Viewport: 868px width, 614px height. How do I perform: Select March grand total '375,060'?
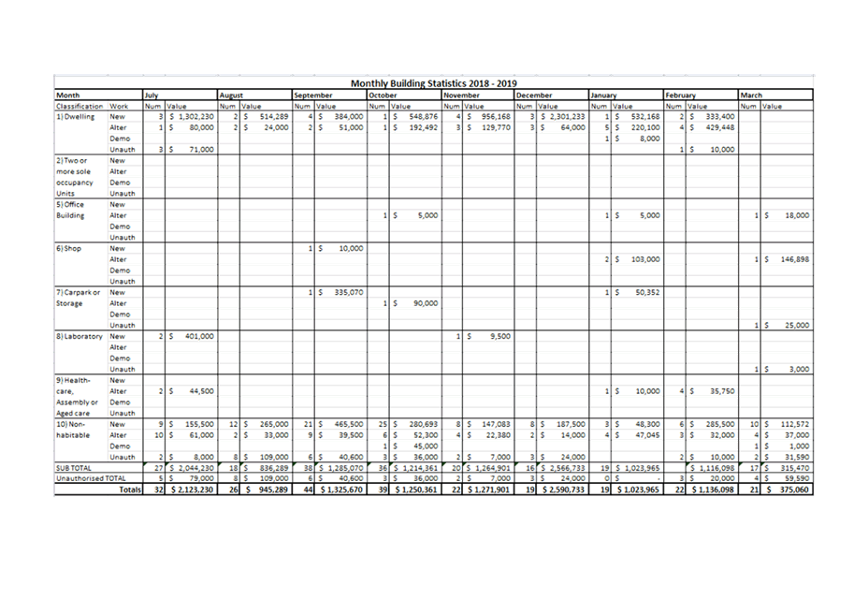pyautogui.click(x=794, y=490)
